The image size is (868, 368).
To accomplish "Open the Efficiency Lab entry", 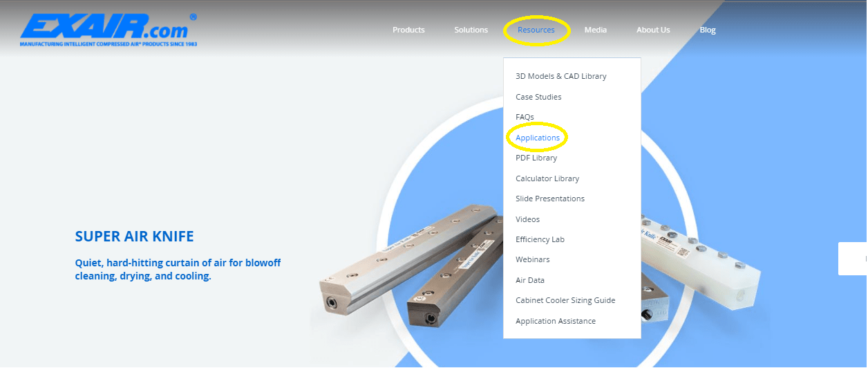I will 540,239.
